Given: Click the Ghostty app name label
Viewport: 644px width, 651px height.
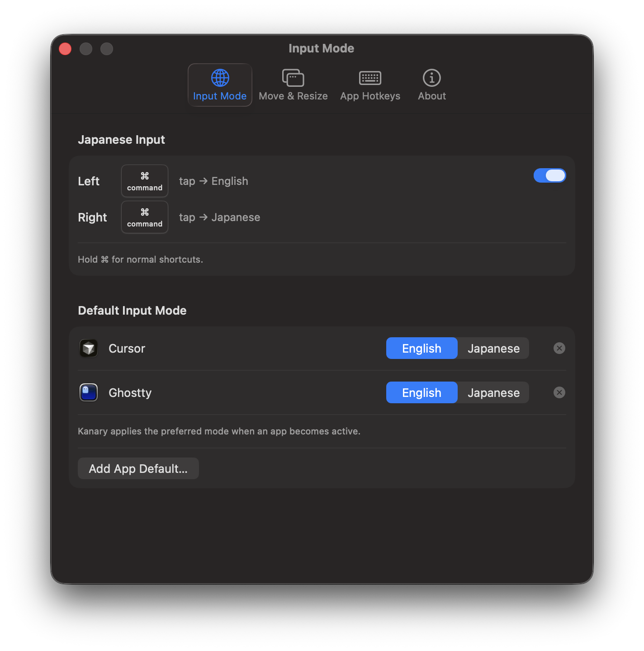Looking at the screenshot, I should (130, 393).
